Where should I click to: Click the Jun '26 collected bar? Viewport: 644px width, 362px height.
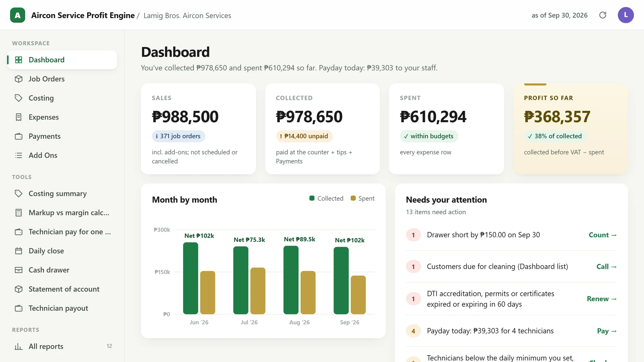(191, 278)
